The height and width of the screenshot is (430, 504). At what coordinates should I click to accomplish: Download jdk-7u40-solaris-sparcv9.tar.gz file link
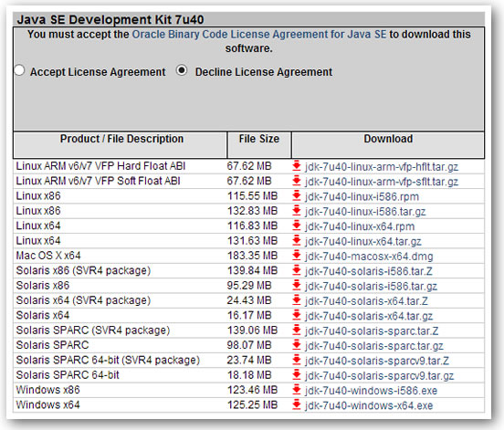click(379, 376)
